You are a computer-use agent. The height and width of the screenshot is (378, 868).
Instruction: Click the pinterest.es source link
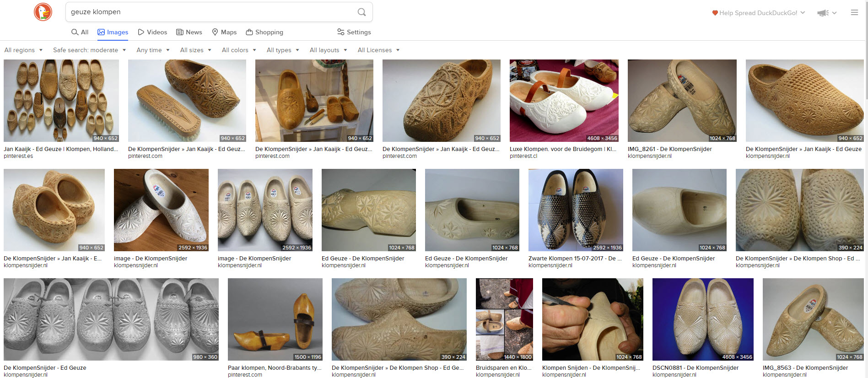(x=18, y=156)
